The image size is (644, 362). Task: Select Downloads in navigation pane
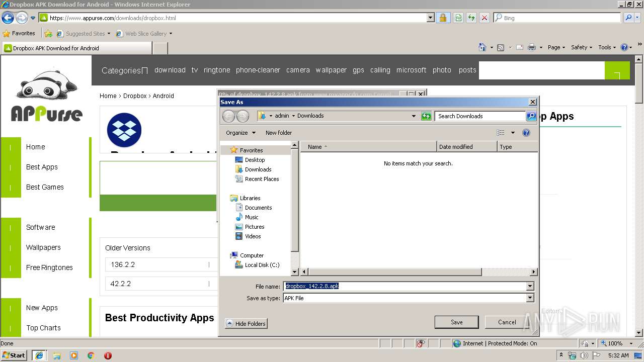click(258, 169)
